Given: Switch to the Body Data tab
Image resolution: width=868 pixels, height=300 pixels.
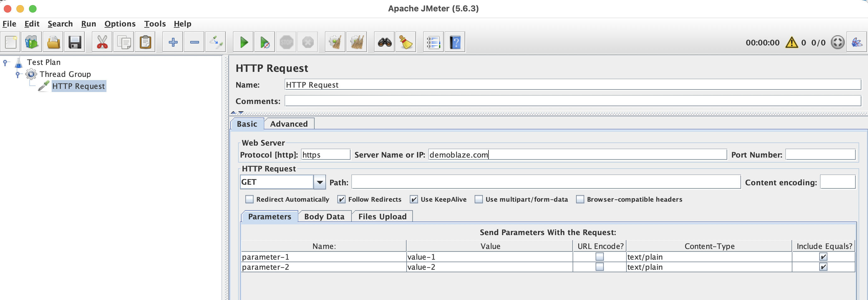Looking at the screenshot, I should click(324, 216).
